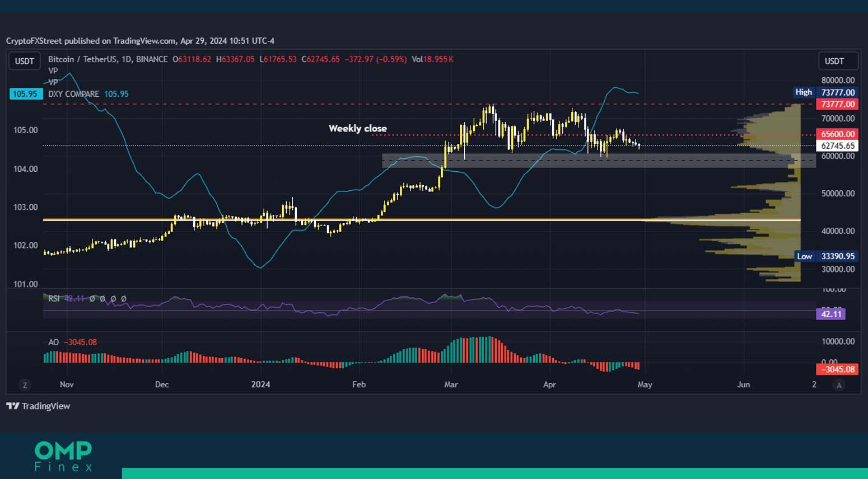Click the 103.00 left axis label
The width and height of the screenshot is (868, 479).
[x=26, y=207]
